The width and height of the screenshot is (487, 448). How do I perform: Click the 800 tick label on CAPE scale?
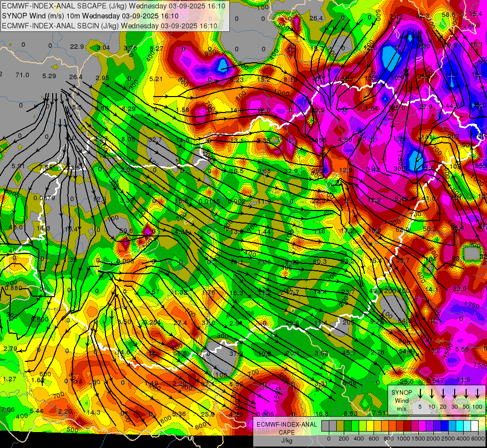(389, 439)
